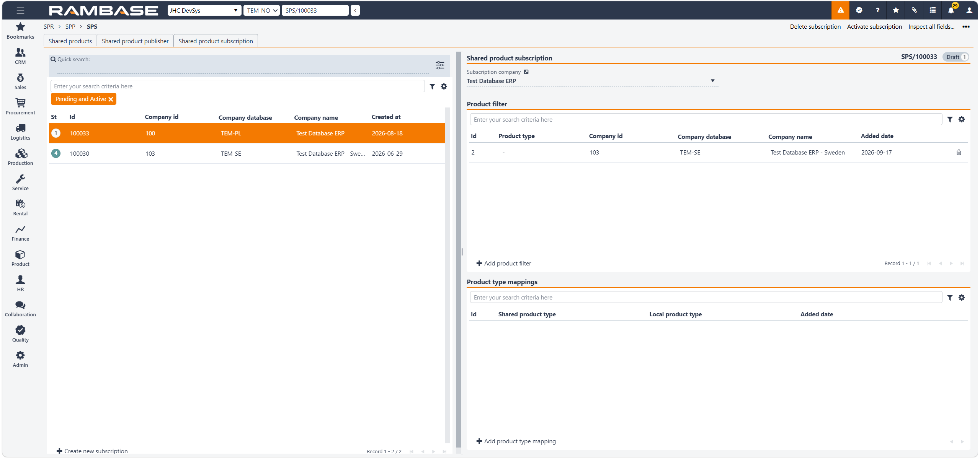Open the Finance module

pos(20,233)
